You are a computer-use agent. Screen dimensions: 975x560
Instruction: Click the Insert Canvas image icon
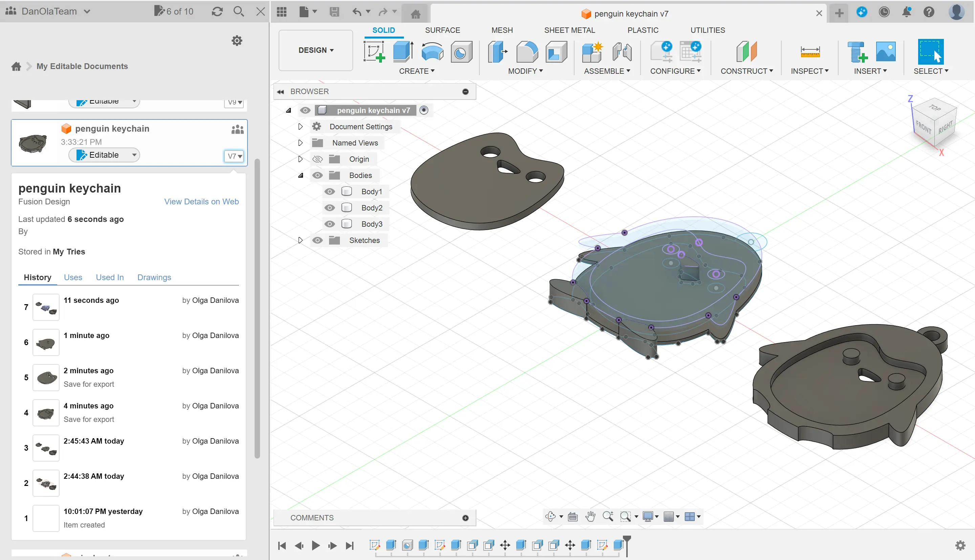(x=886, y=51)
